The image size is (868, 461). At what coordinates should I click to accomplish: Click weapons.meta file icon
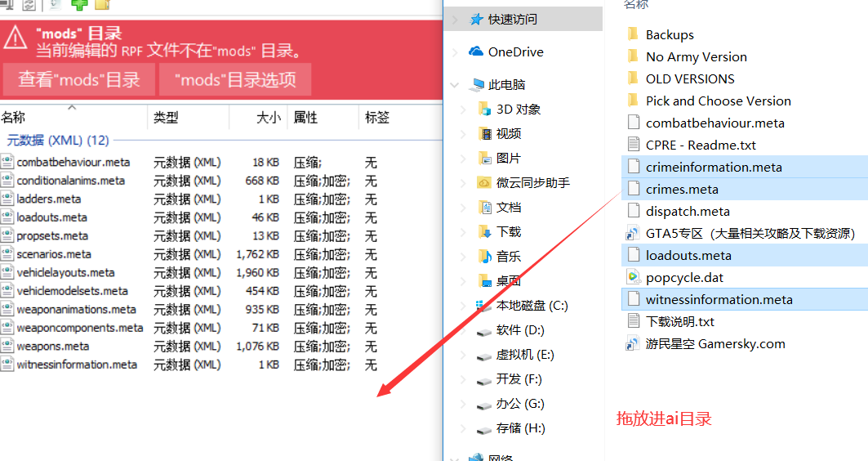tap(7, 347)
